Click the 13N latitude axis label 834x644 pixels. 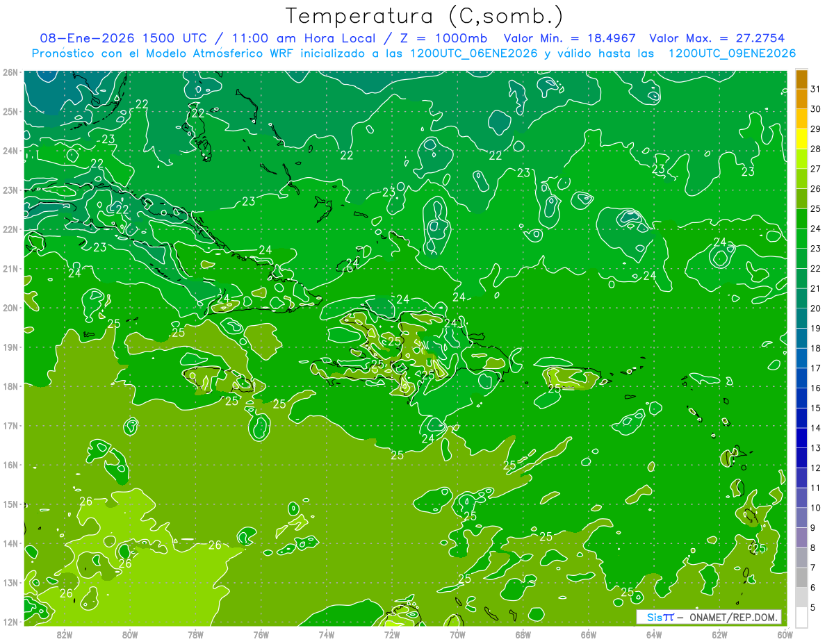[10, 582]
